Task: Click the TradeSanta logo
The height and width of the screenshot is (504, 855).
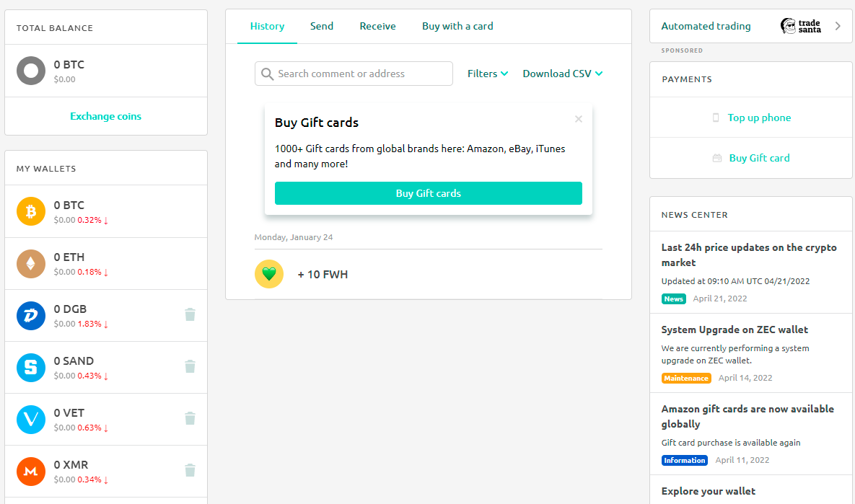Action: pos(800,26)
